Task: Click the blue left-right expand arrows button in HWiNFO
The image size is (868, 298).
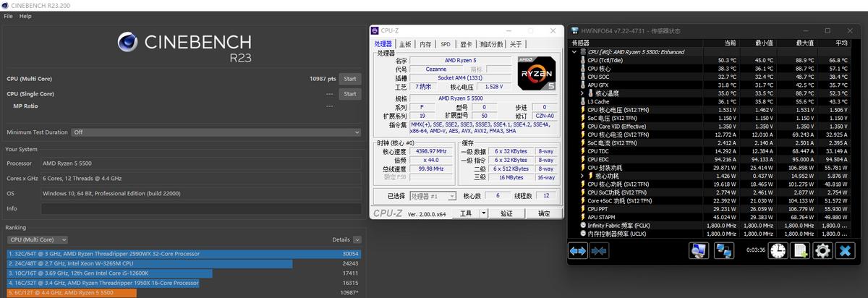Action: tap(578, 251)
